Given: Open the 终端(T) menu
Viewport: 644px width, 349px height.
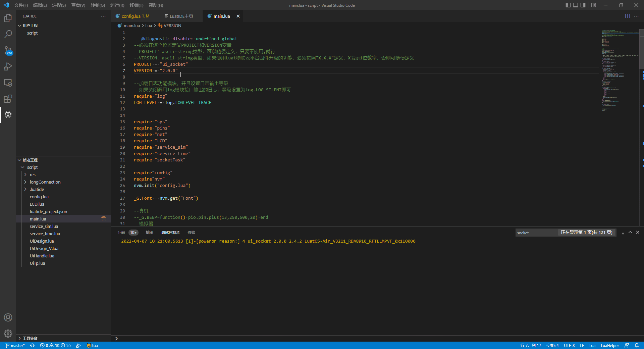Looking at the screenshot, I should click(x=137, y=5).
